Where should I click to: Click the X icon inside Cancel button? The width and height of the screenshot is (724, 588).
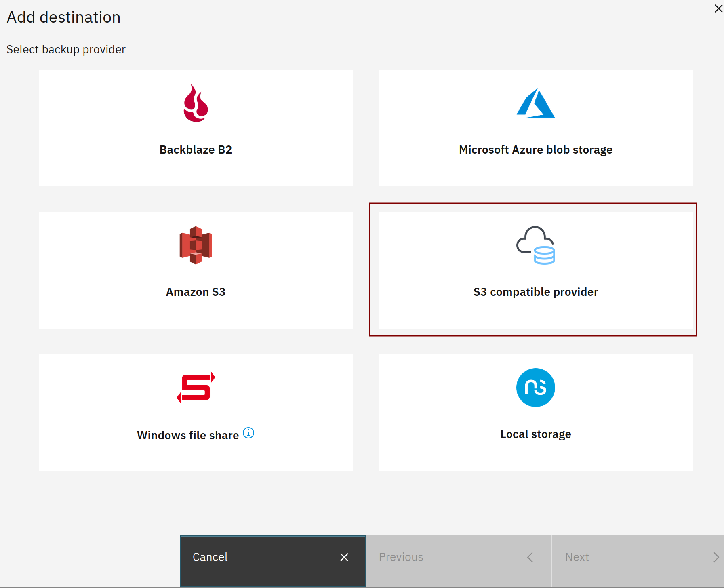(x=344, y=557)
